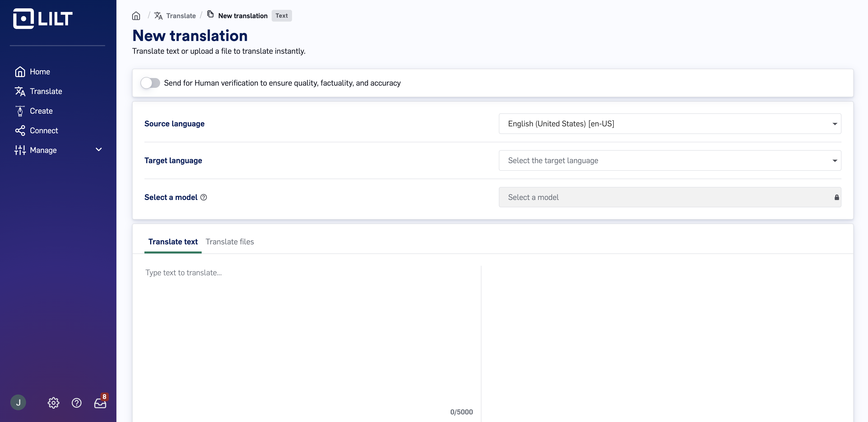Click the Text badge in the breadcrumb
The image size is (868, 422).
click(282, 15)
